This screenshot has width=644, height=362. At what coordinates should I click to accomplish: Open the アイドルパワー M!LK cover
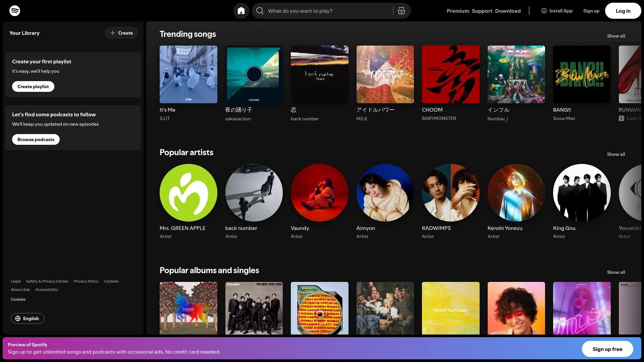(x=385, y=74)
